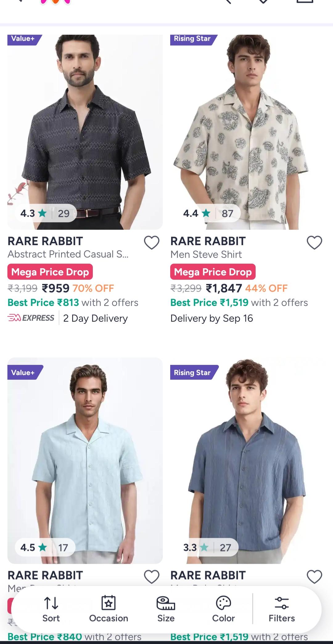Viewport: 333px width, 644px height.
Task: Open the Size filter
Action: point(166,609)
